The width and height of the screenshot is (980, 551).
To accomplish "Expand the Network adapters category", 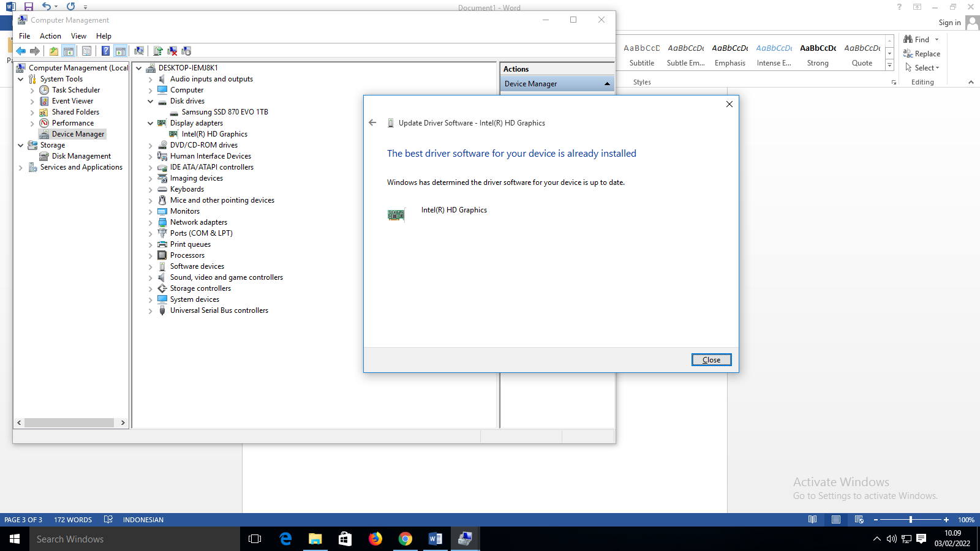I will pos(150,222).
